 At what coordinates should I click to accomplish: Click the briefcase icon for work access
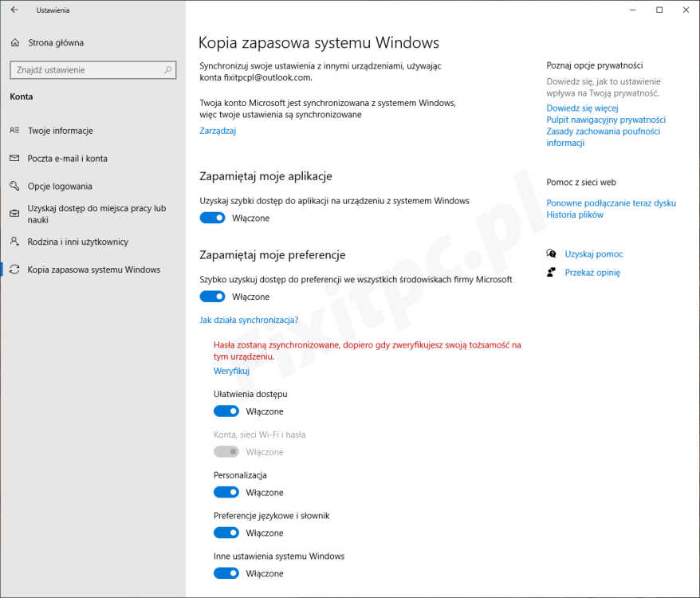coord(14,214)
